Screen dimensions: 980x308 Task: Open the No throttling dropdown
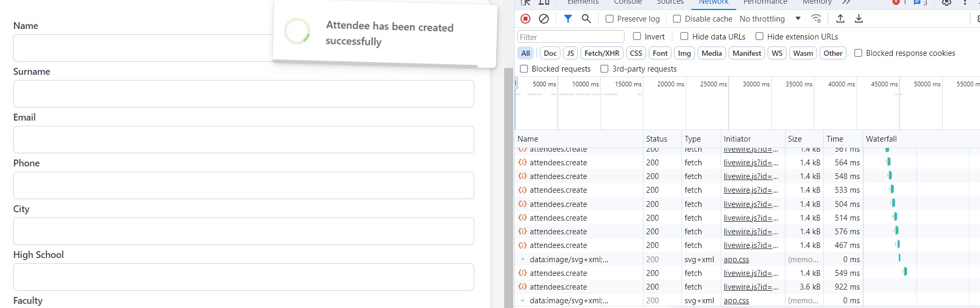[770, 18]
